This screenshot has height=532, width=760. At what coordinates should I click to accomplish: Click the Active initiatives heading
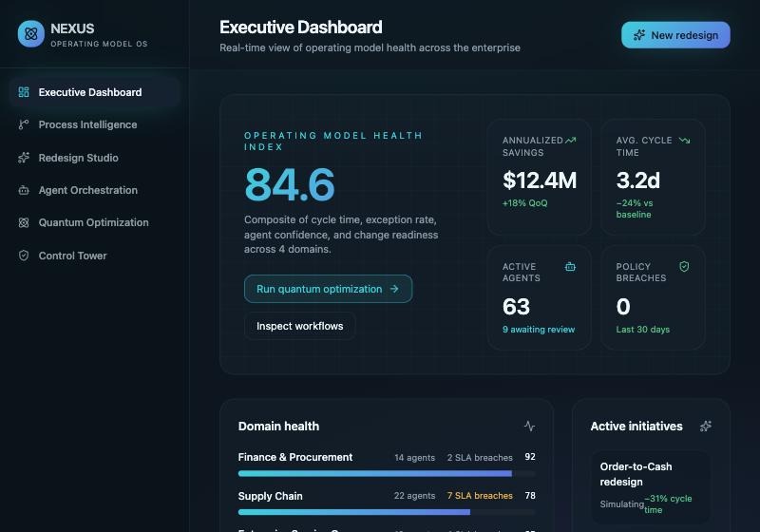[x=636, y=426]
